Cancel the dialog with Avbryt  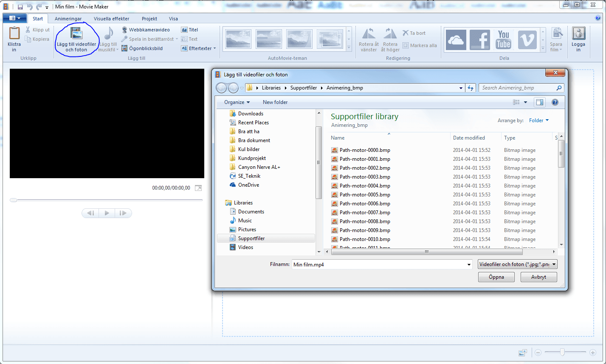pyautogui.click(x=538, y=277)
